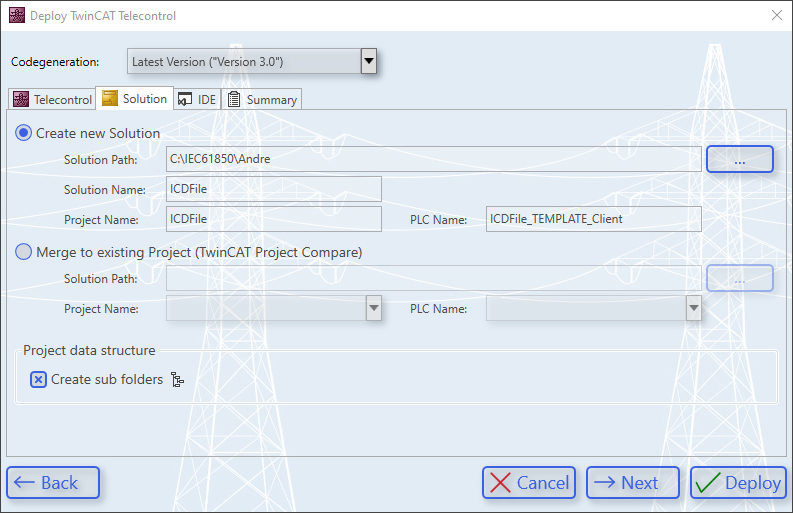Image resolution: width=793 pixels, height=513 pixels.
Task: Browse for the new Solution Path
Action: pyautogui.click(x=739, y=159)
